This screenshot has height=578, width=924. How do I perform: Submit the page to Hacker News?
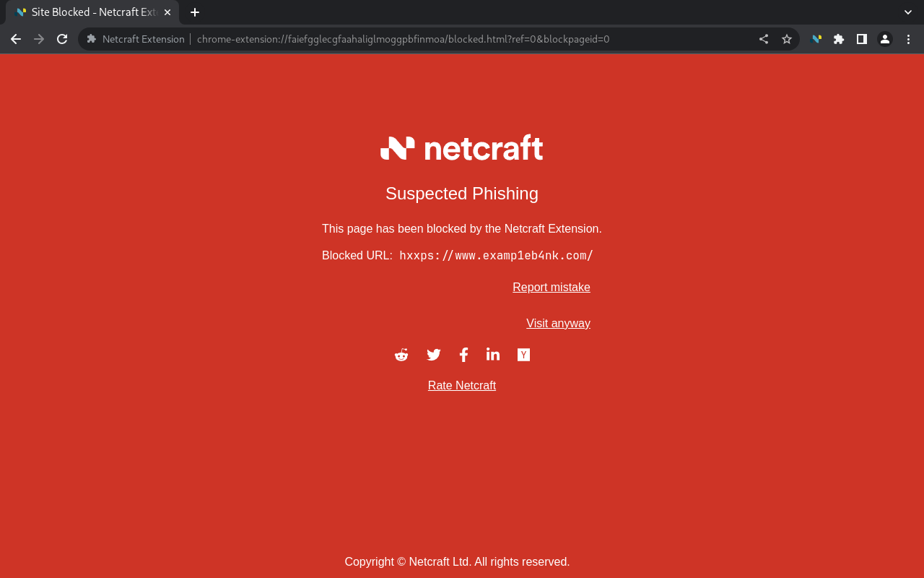coord(523,354)
